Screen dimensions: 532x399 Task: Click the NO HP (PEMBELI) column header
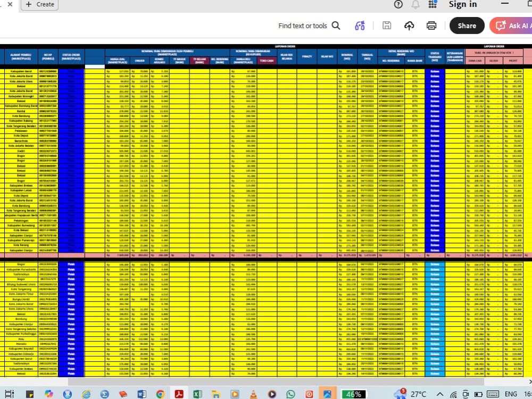tap(48, 57)
